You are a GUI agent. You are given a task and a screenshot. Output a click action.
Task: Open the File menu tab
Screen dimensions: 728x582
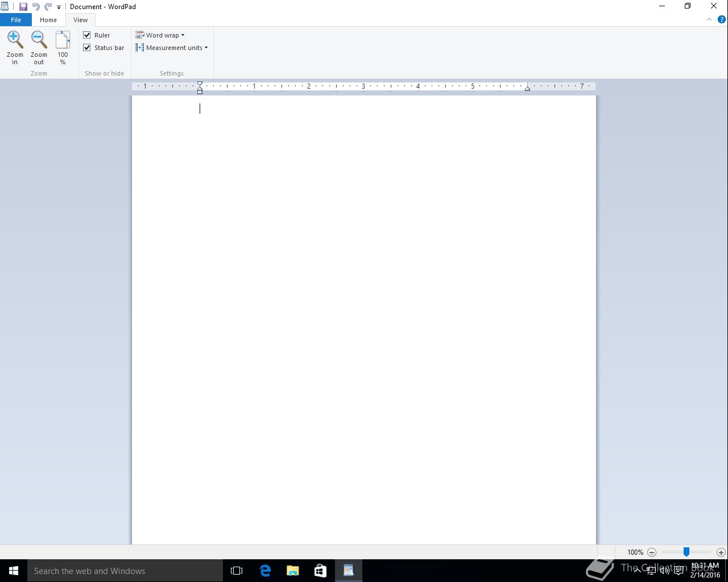[16, 20]
